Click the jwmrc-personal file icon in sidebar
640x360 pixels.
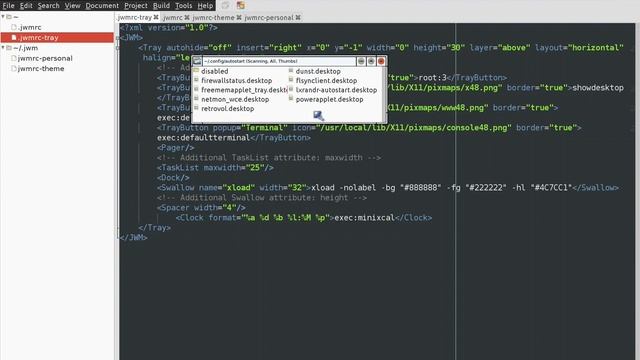coord(14,58)
